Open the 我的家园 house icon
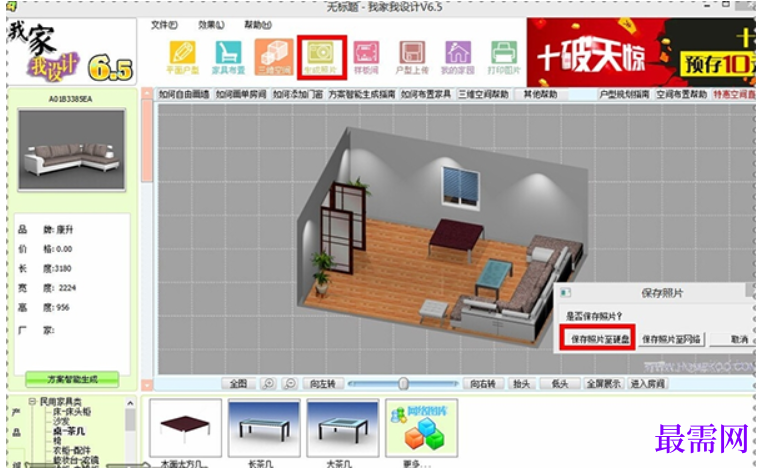Viewport: 767px width, 470px height. [x=458, y=57]
